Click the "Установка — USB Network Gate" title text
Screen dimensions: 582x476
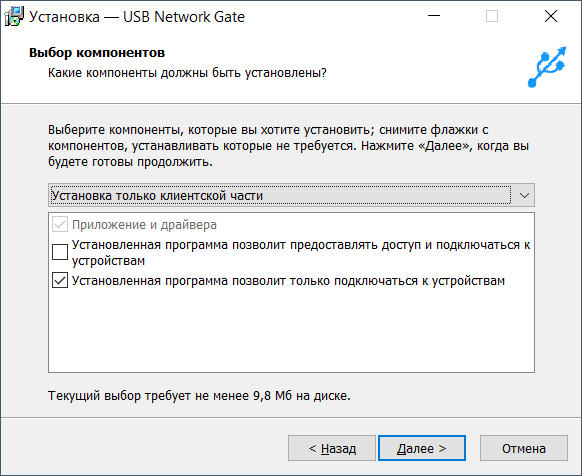137,17
